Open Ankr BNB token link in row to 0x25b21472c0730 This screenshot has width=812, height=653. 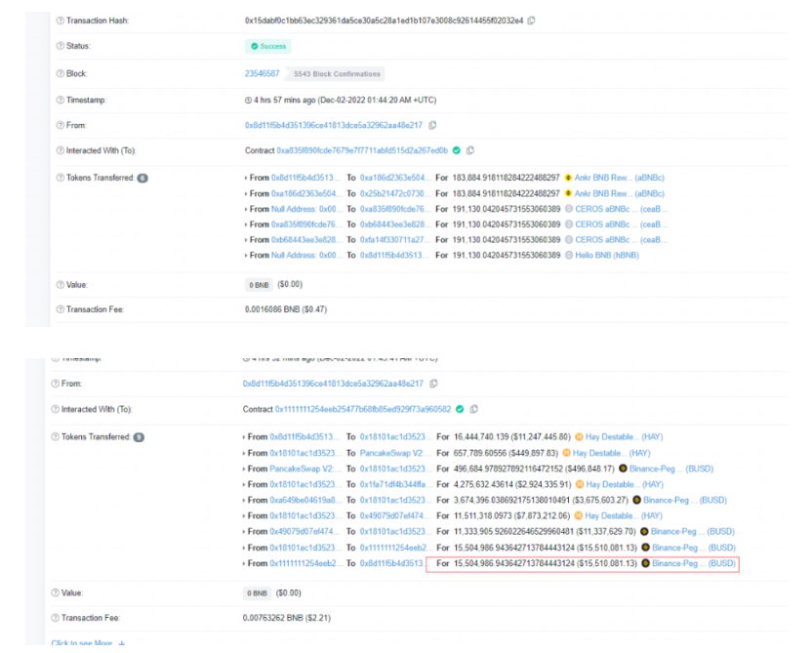click(620, 193)
